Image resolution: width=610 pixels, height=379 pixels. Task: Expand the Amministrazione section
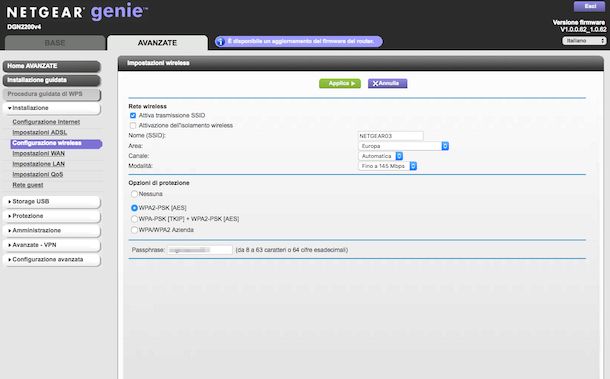tap(51, 230)
